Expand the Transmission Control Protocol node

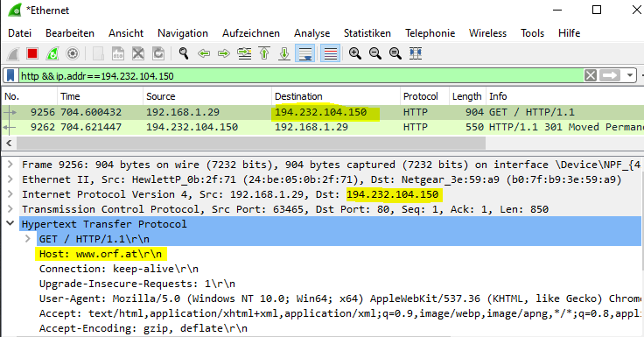10,209
